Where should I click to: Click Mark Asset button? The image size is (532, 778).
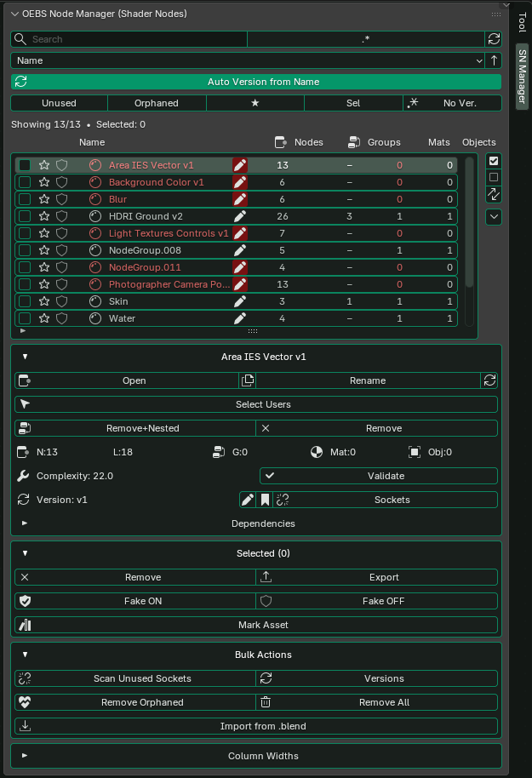256,625
